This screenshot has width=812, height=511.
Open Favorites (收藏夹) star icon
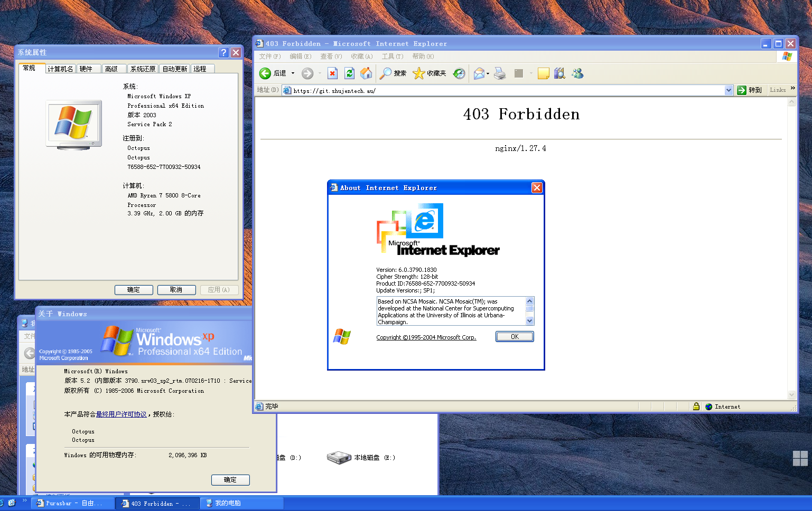(419, 73)
